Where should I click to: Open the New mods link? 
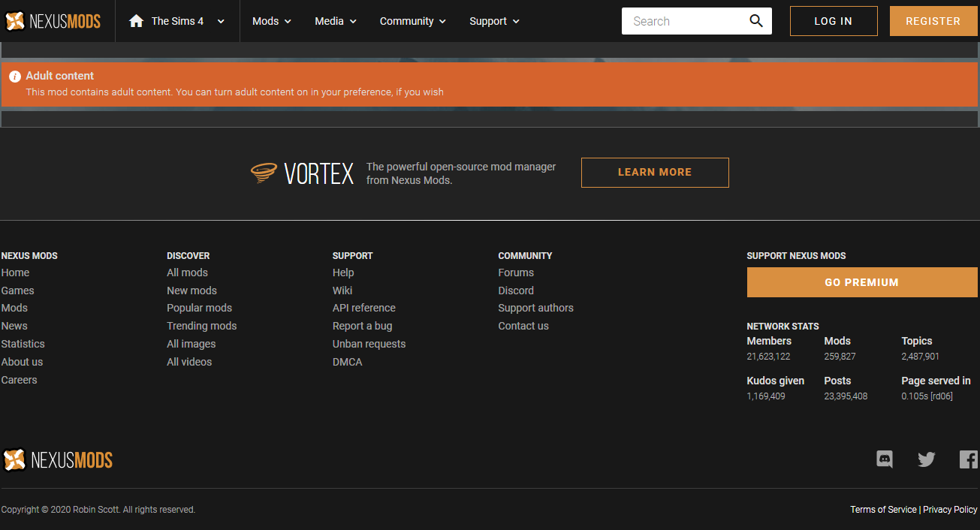[x=191, y=291]
